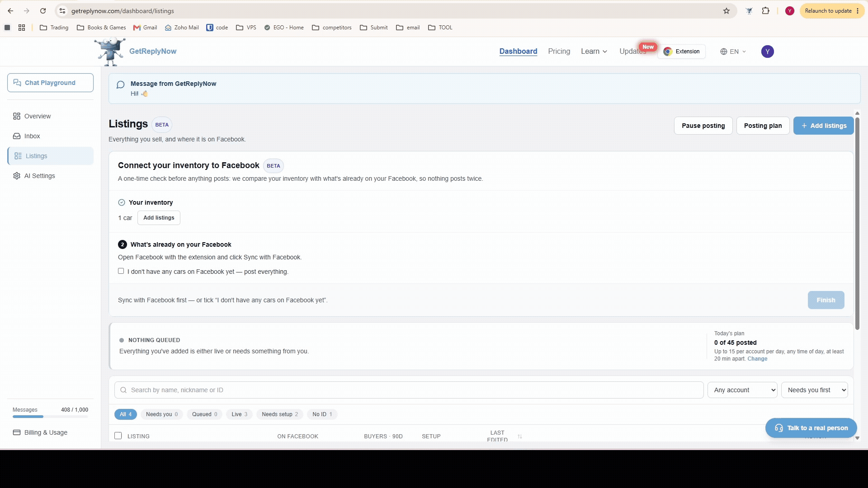
Task: Install via the Extension button
Action: (681, 52)
